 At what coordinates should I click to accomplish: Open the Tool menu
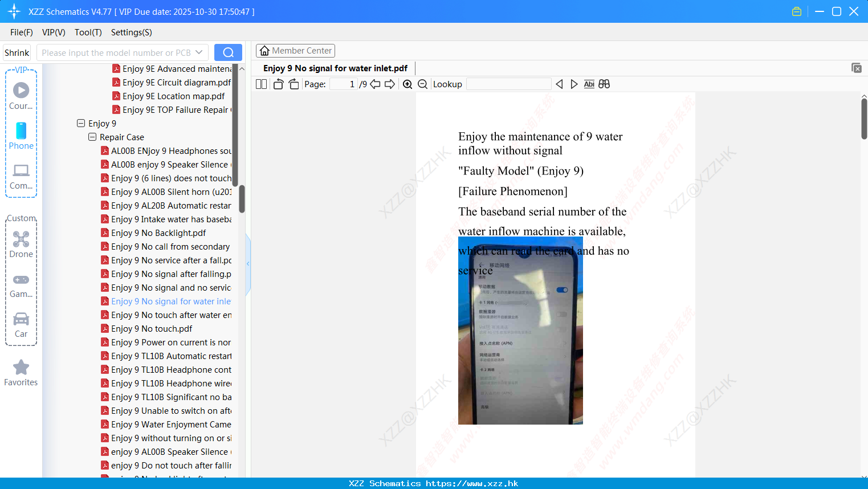pos(88,32)
